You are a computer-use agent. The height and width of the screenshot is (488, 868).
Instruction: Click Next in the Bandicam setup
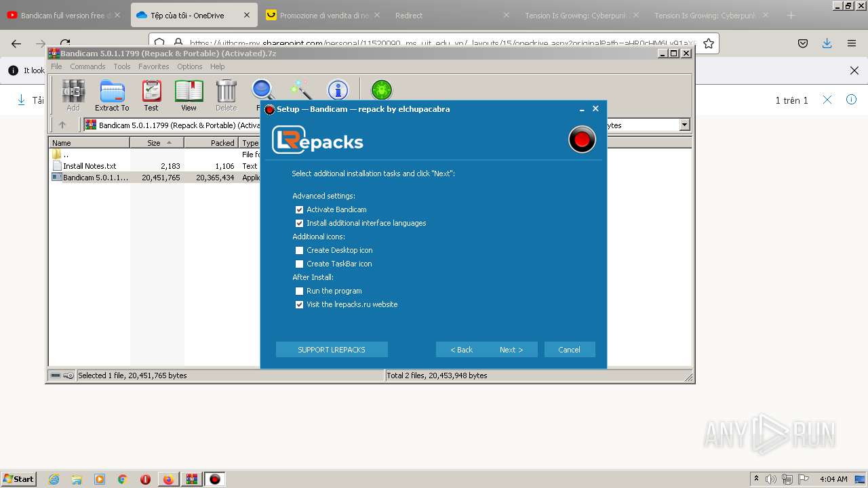[x=512, y=350]
